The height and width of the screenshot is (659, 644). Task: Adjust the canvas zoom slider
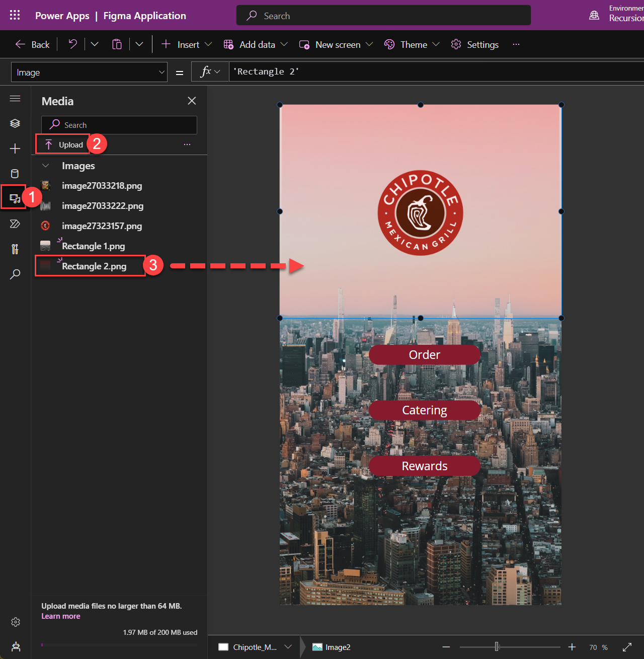click(497, 647)
